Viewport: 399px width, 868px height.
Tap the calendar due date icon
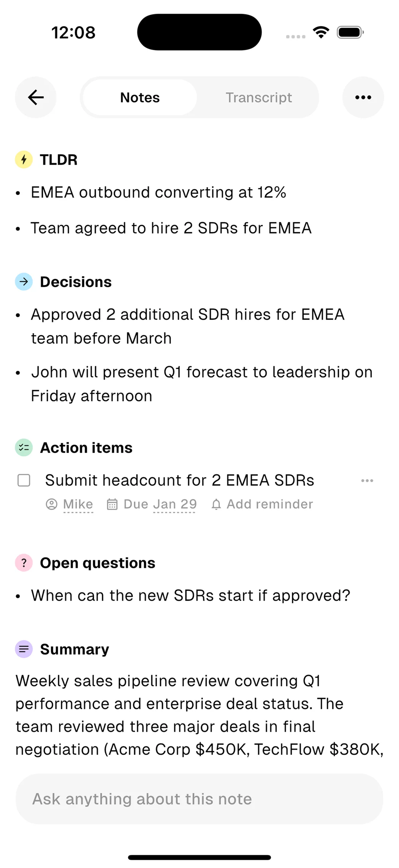(x=112, y=505)
